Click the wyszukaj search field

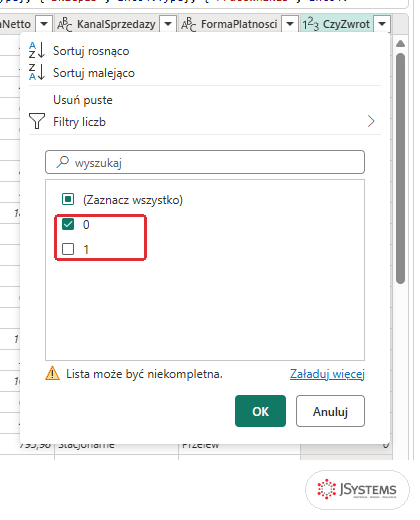[x=205, y=162]
